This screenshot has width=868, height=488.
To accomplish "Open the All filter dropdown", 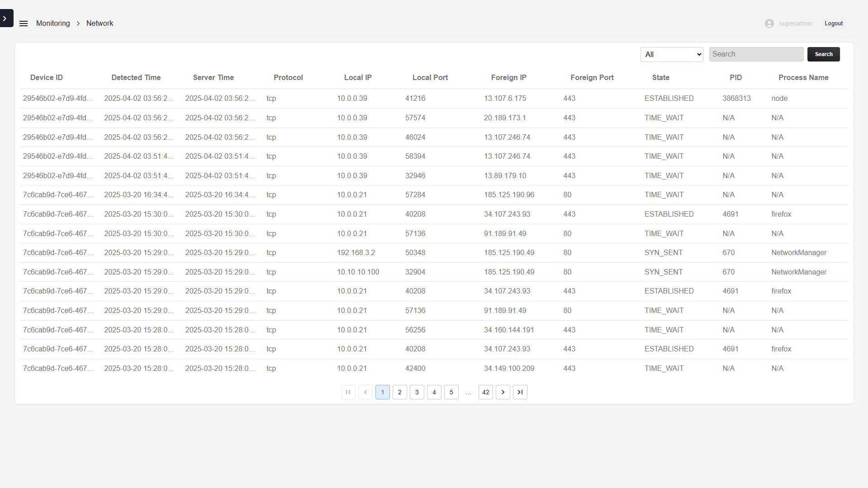I will point(671,54).
